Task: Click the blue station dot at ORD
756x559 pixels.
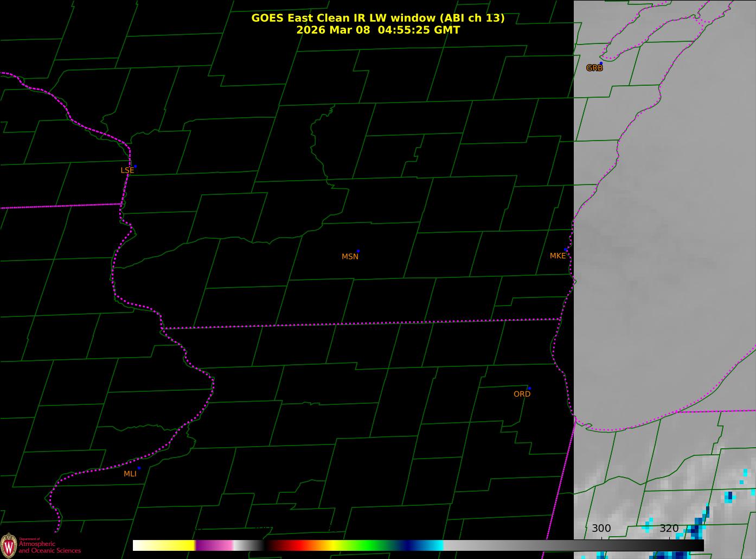Action: coord(529,389)
